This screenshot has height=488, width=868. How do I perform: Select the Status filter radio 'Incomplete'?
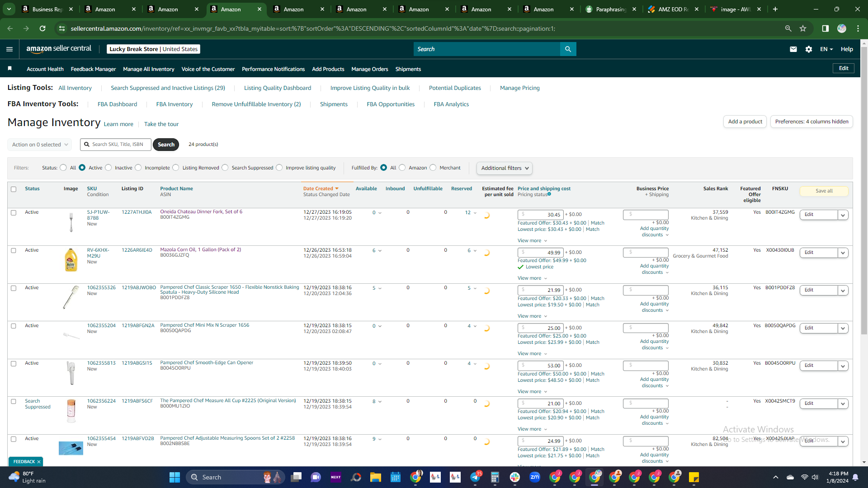pyautogui.click(x=138, y=168)
